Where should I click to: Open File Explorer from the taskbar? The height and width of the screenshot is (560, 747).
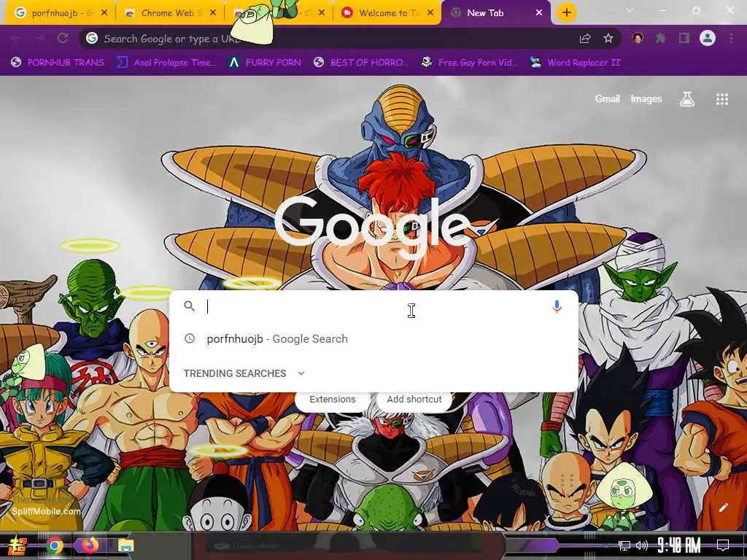click(126, 545)
